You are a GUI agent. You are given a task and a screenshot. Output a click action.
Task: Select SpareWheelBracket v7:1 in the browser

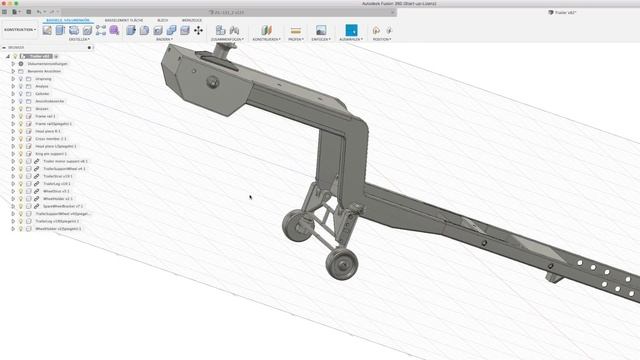pyautogui.click(x=63, y=206)
